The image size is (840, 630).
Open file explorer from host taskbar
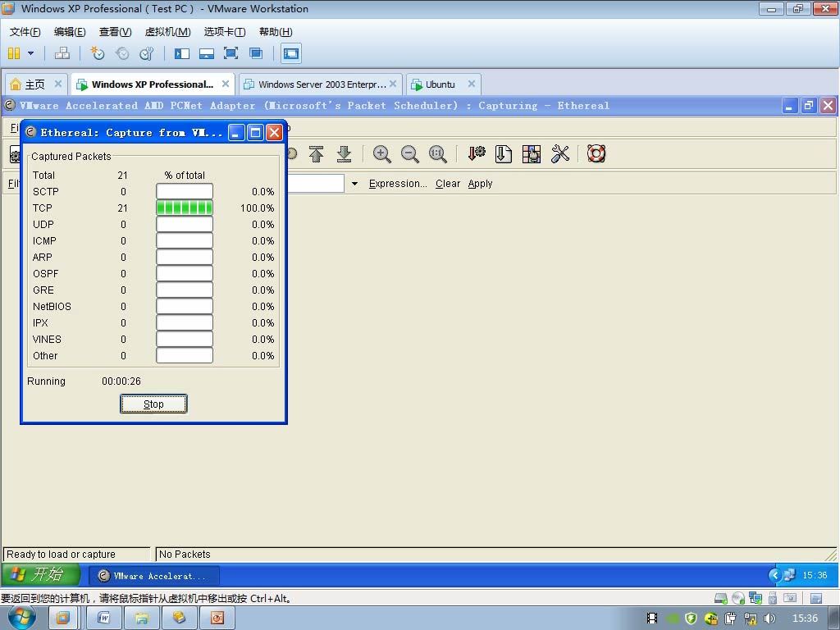141,619
